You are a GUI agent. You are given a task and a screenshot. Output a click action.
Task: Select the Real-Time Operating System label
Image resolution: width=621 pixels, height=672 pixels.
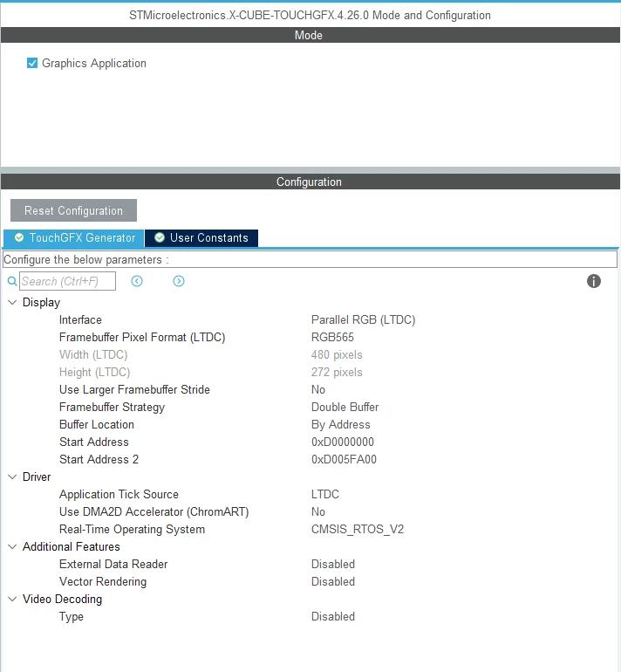(132, 529)
